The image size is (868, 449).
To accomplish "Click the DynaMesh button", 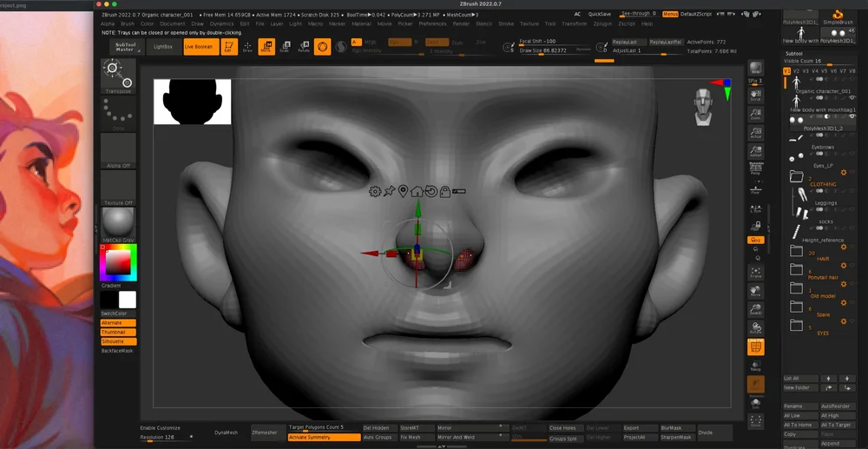I will coord(226,432).
